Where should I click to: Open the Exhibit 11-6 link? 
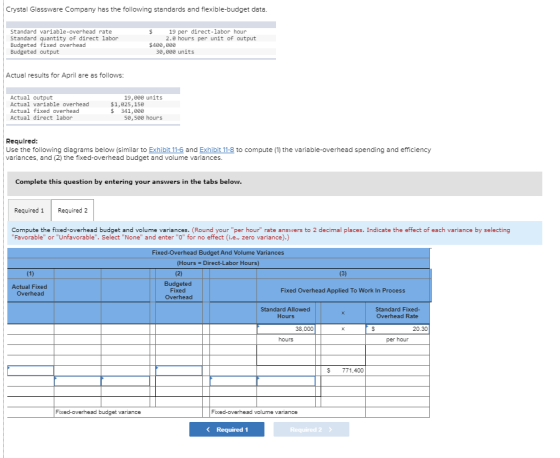tap(166, 150)
